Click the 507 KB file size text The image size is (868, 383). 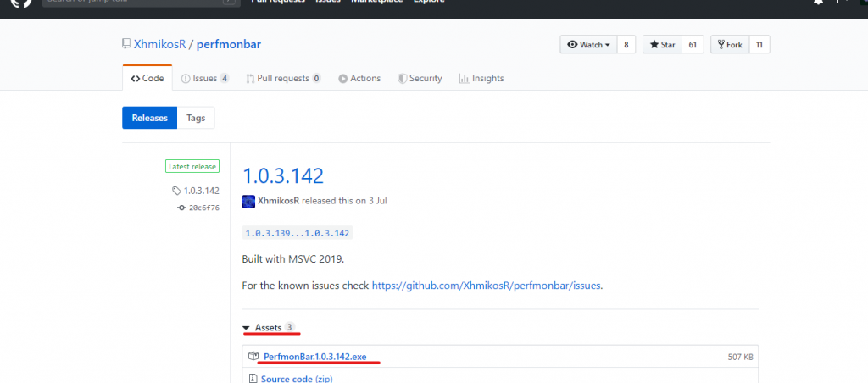740,357
